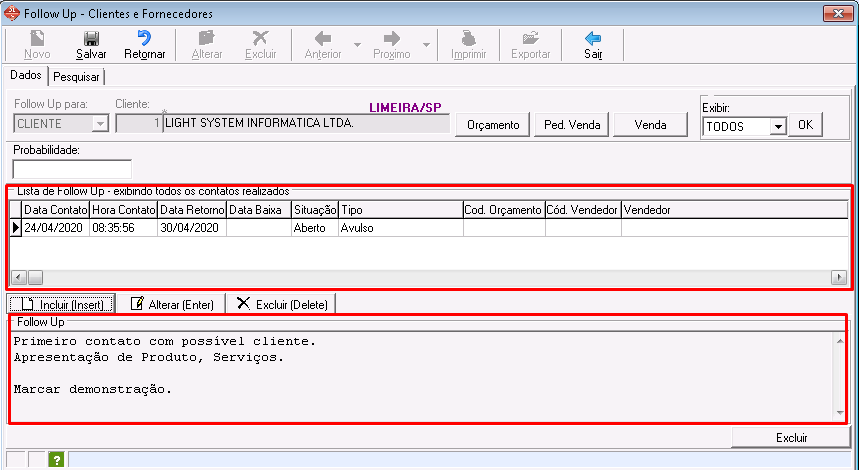Click the cell 24/04/2020
Viewport: 859px width, 470px height.
tap(56, 228)
